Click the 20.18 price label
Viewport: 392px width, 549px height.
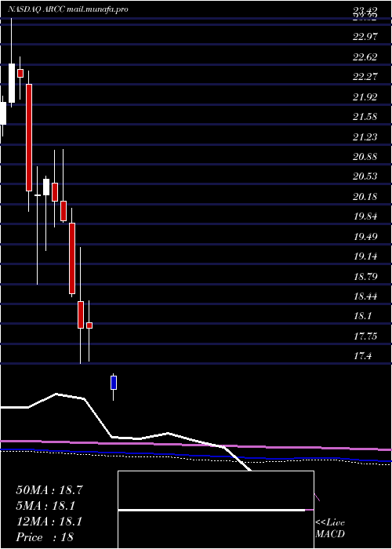(x=365, y=197)
